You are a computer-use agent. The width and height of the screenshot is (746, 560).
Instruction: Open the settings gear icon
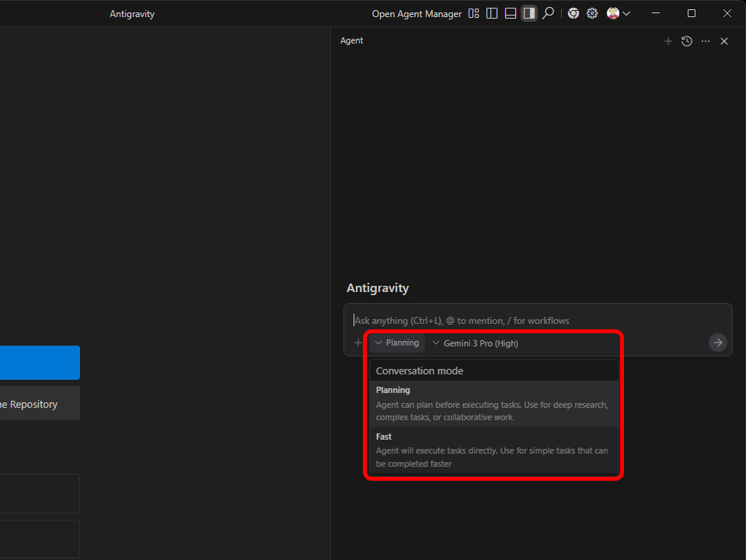click(x=592, y=13)
